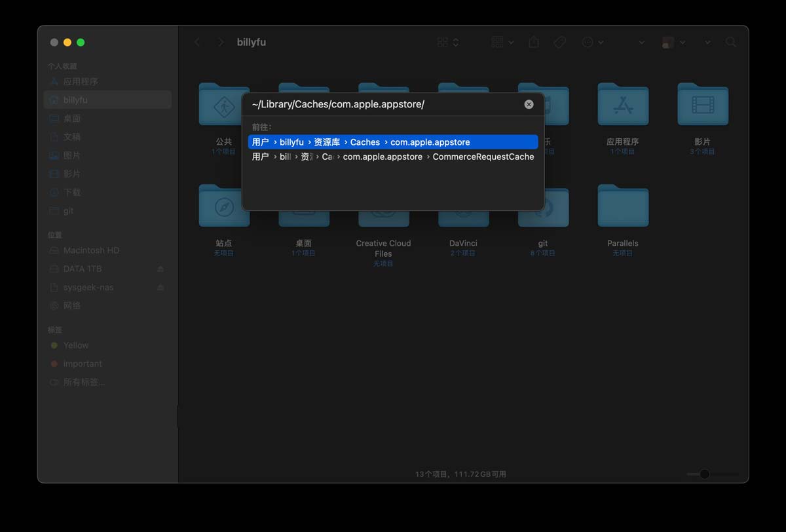Screen dimensions: 786x532
Task: Click the tag icon in toolbar
Action: (x=559, y=42)
